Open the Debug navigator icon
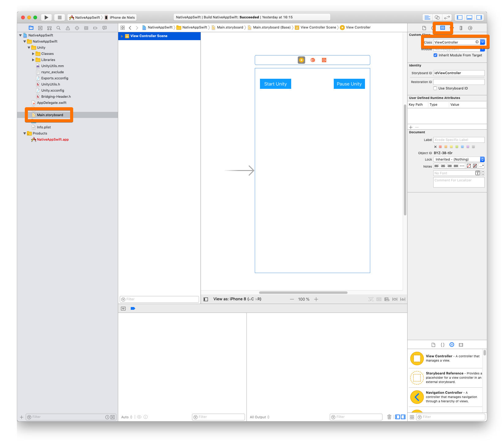 coord(86,28)
